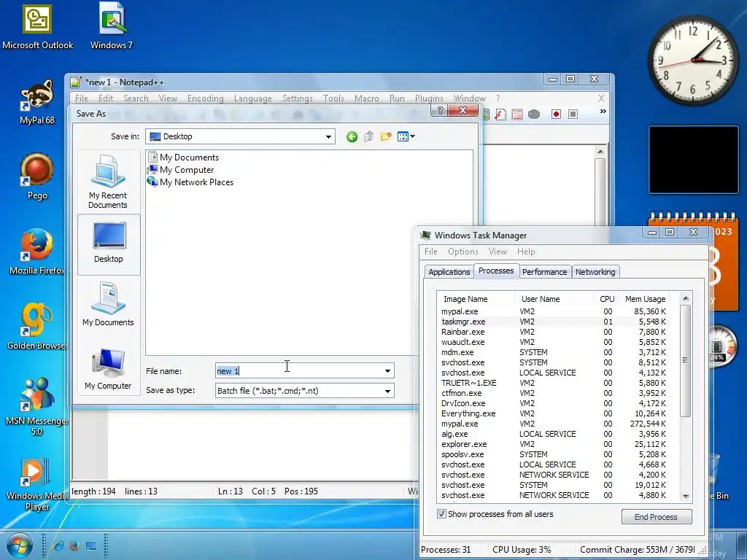Select Golden Browser desktop shortcut
Screen dimensions: 747x560
pyautogui.click(x=37, y=327)
